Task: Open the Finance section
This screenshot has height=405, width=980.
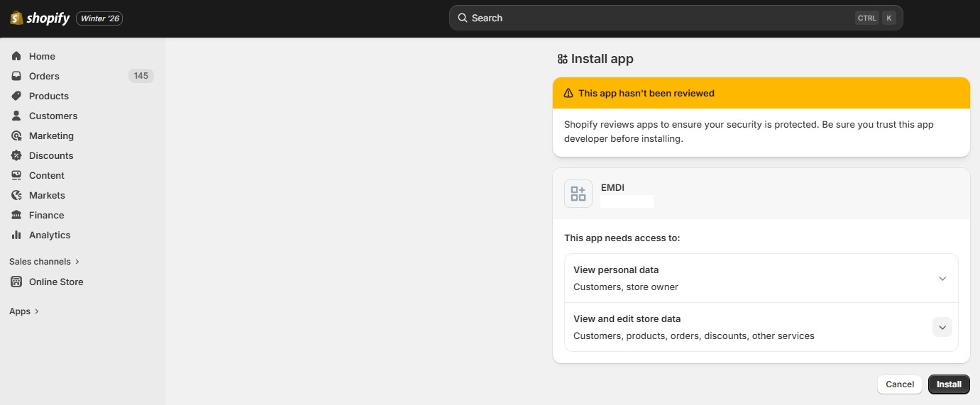Action: point(46,215)
